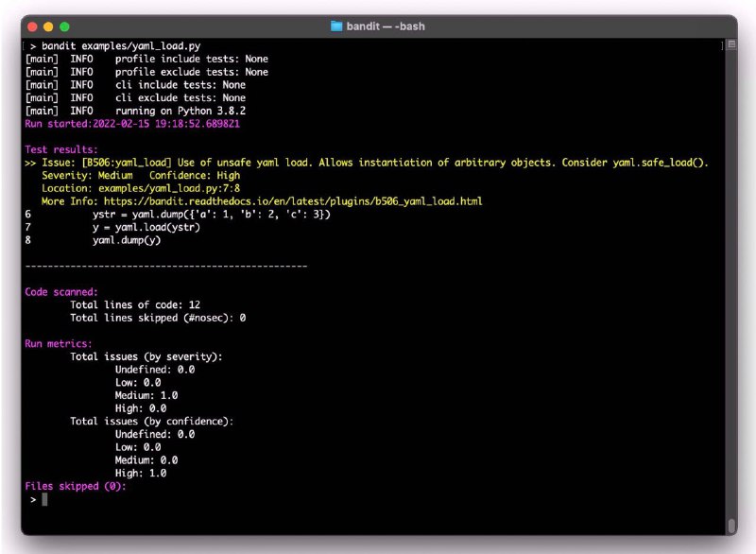Click confidence 'Medium: 0.0' value

(x=146, y=460)
